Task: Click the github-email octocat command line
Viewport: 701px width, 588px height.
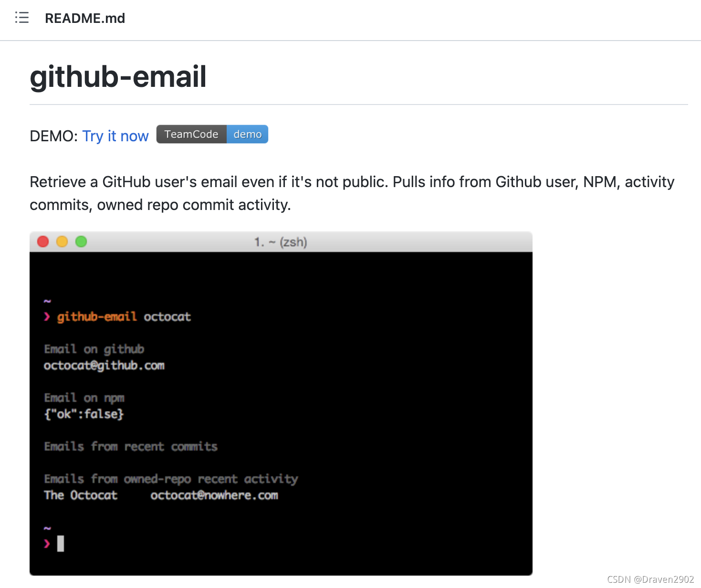Action: point(124,317)
